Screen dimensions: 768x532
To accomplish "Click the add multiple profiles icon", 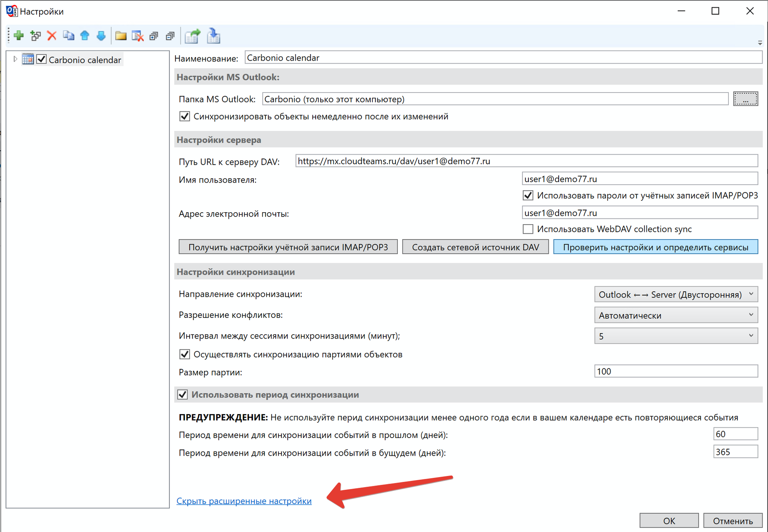I will pos(35,36).
